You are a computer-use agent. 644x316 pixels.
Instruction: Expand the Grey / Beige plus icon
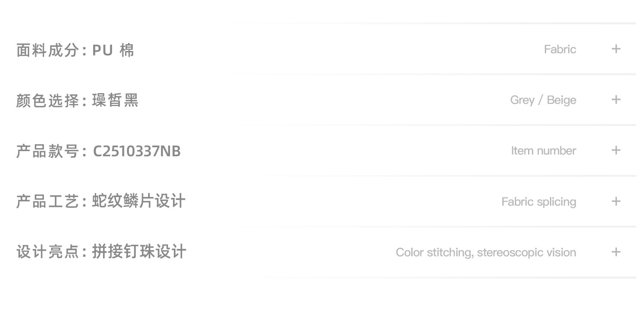click(616, 100)
